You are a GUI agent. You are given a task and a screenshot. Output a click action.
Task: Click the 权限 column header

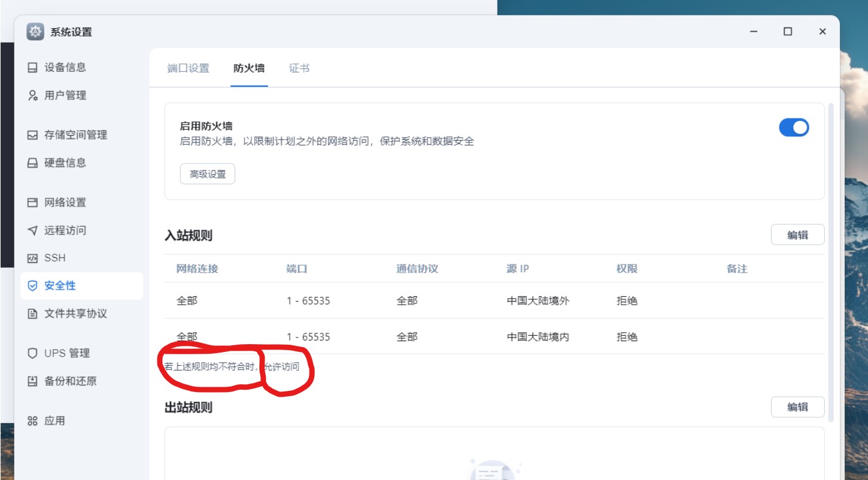(627, 269)
